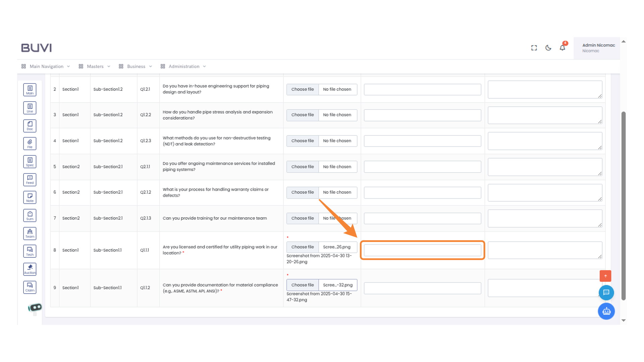This screenshot has height=362, width=644.
Task: Click the red scroll-to-top button
Action: point(605,276)
